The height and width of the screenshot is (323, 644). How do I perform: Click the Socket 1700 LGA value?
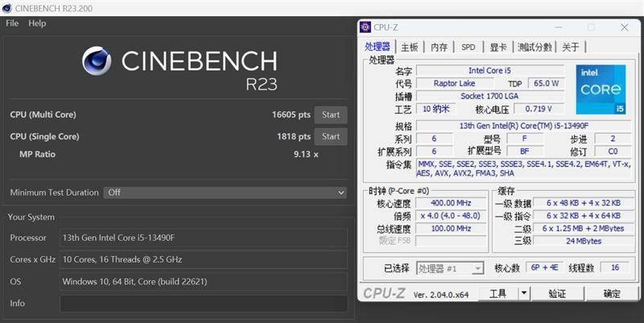point(489,96)
